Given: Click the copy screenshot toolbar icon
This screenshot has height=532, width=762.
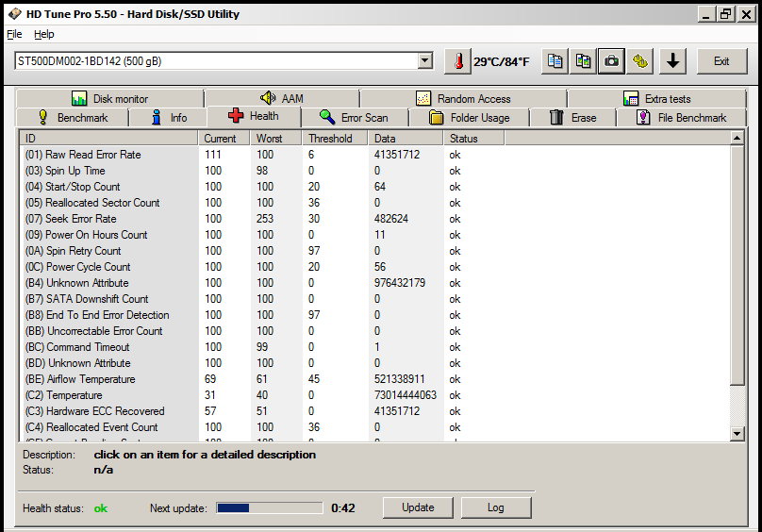Looking at the screenshot, I should coord(583,61).
